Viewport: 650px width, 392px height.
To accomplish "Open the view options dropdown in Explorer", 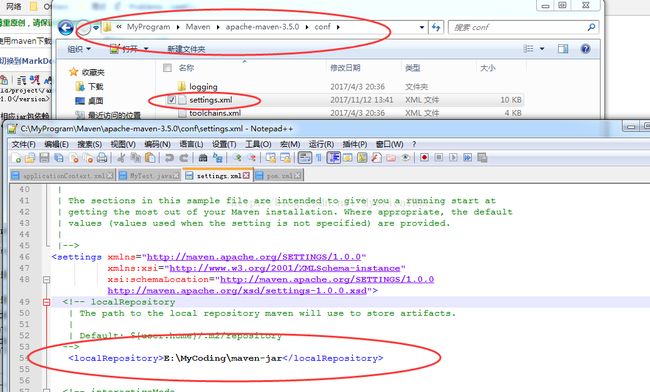I will (541, 49).
